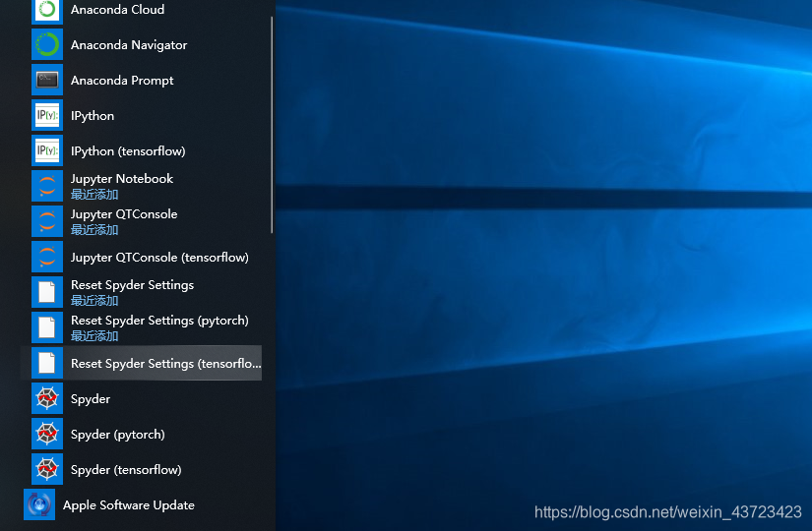Click the Reset Spyder Settings (pytorch) file icon
Screen dimensions: 812x531
(x=47, y=327)
